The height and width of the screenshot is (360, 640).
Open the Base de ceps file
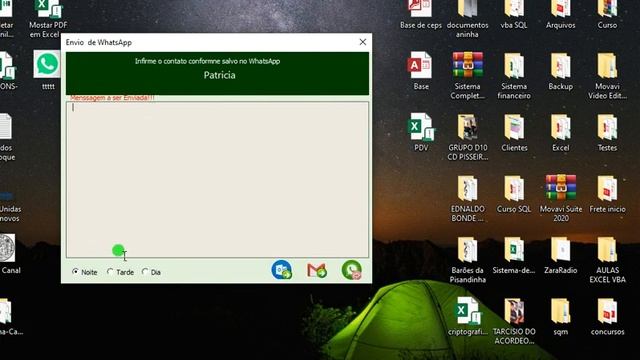[x=421, y=15]
